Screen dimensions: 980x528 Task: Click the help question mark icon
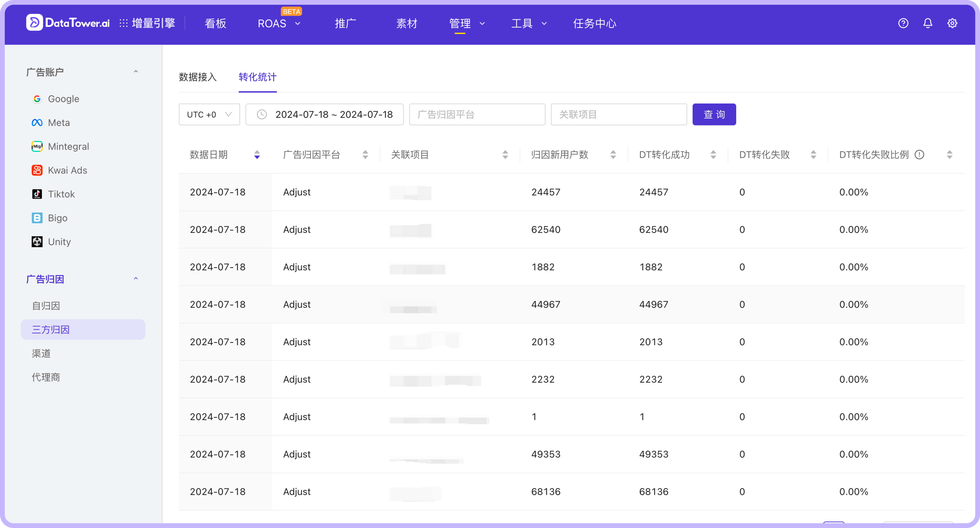[x=903, y=23]
